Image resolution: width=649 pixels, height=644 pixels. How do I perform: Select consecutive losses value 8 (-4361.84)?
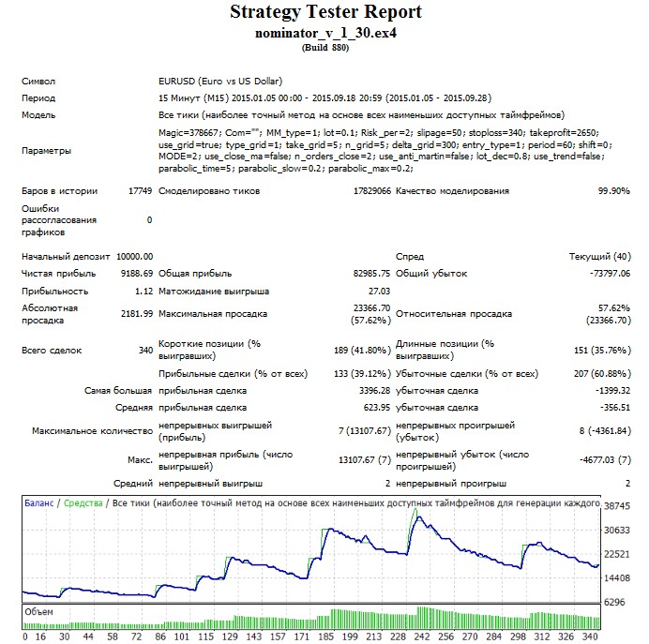[x=605, y=431]
